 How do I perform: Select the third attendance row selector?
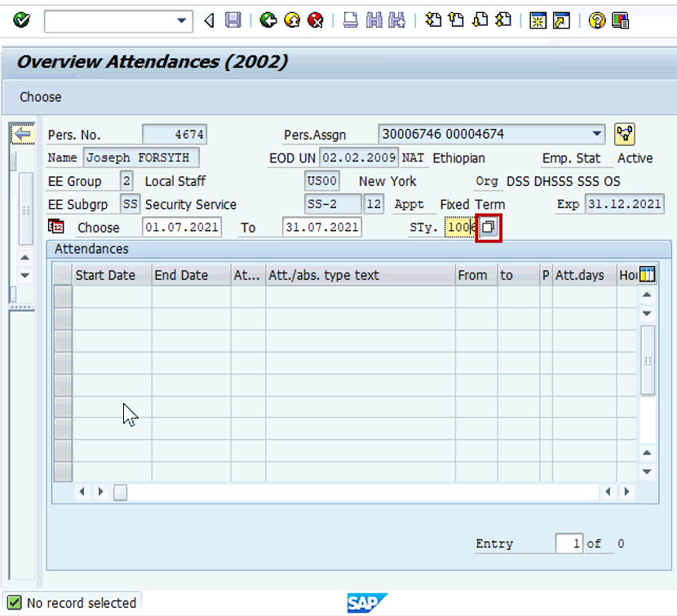pyautogui.click(x=63, y=341)
